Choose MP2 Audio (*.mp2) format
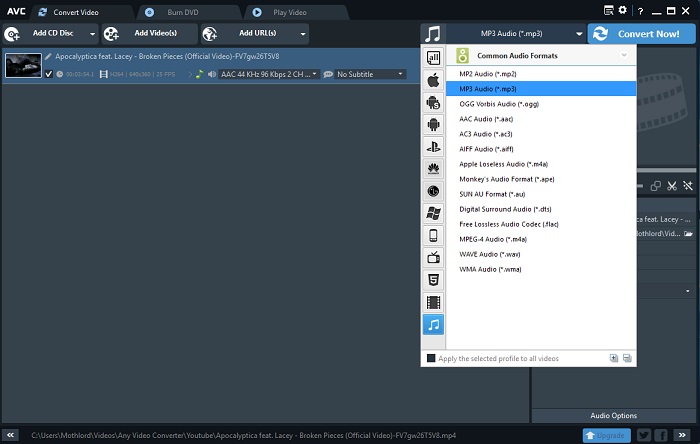700x444 pixels. point(541,74)
